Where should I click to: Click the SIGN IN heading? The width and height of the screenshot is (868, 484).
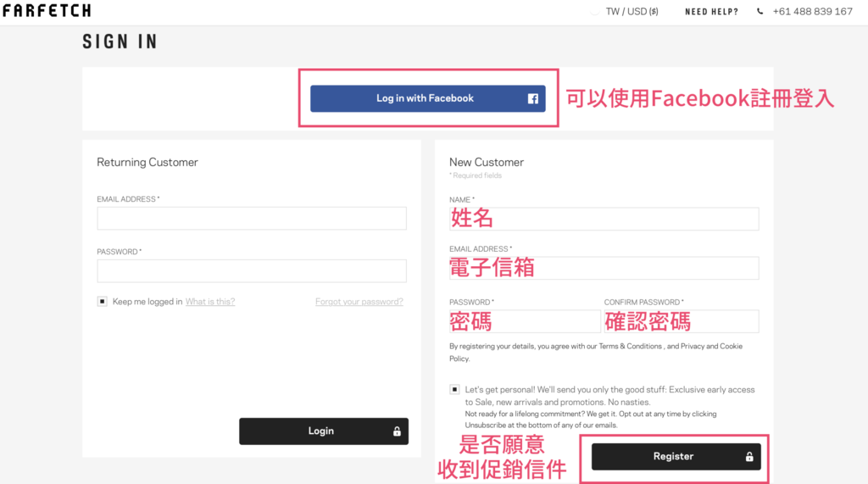click(120, 42)
